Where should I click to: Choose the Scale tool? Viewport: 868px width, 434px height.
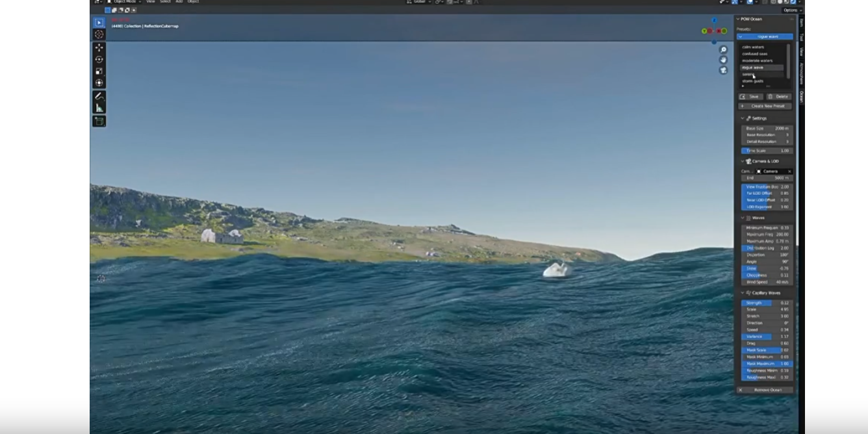point(99,71)
